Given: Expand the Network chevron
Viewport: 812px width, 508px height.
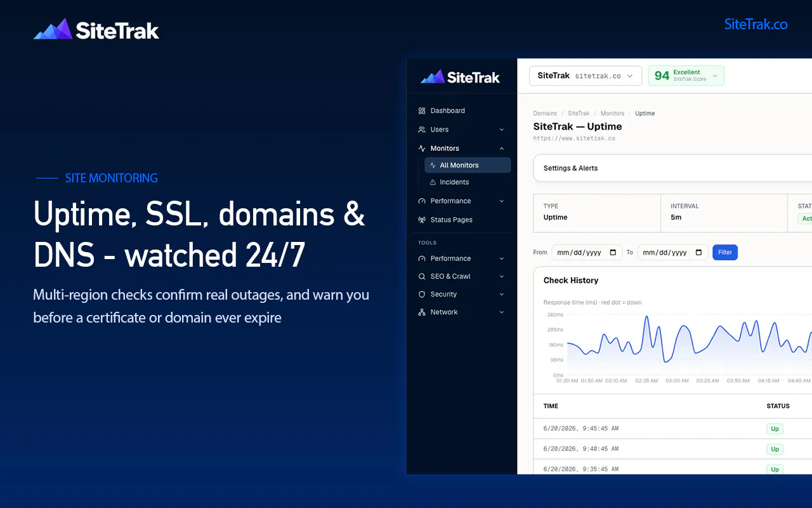Looking at the screenshot, I should (x=502, y=312).
